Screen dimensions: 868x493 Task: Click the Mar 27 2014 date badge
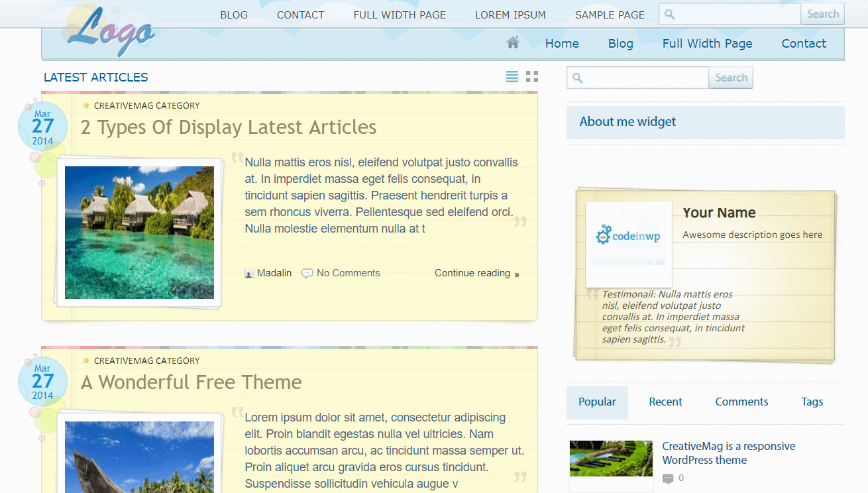42,126
